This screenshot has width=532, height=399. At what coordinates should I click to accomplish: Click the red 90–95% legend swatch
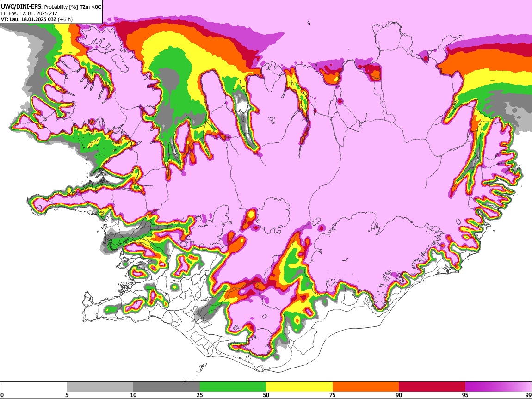click(x=432, y=387)
